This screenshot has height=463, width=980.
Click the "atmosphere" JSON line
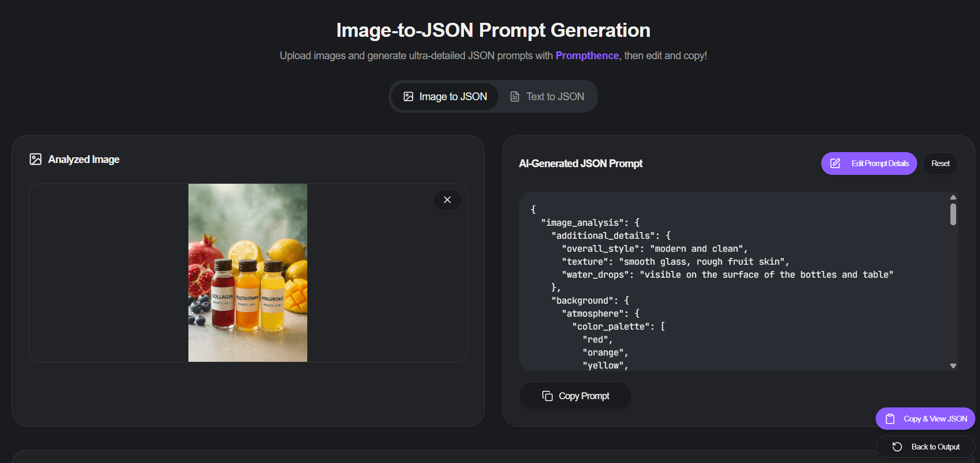tap(601, 314)
